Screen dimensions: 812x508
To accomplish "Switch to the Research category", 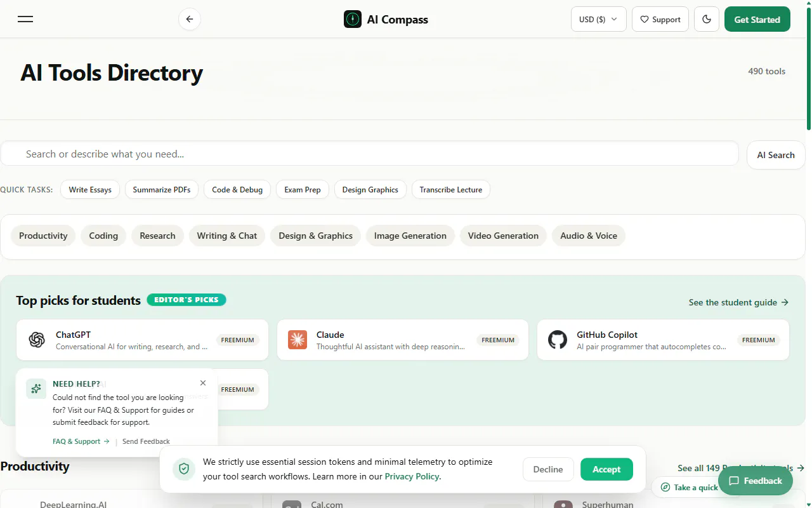I will click(x=157, y=236).
